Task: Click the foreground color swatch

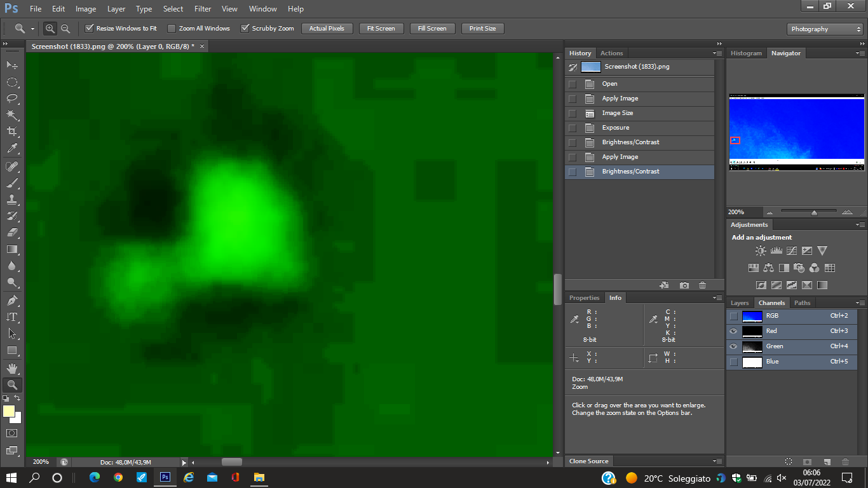Action: point(9,411)
